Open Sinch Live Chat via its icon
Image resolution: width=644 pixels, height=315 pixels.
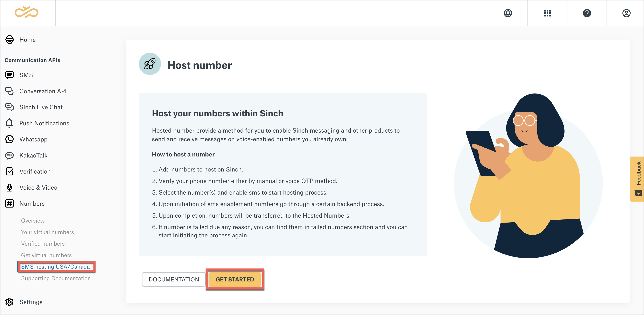tap(9, 107)
